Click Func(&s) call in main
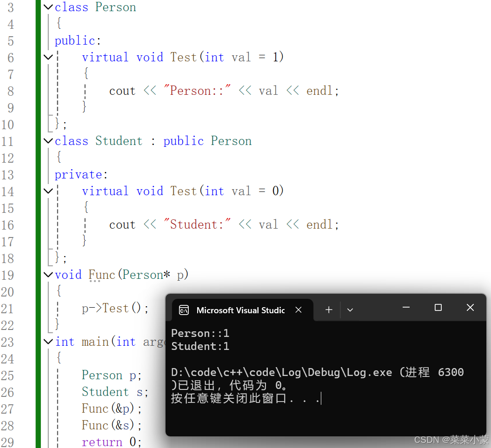The image size is (491, 448). point(112,425)
